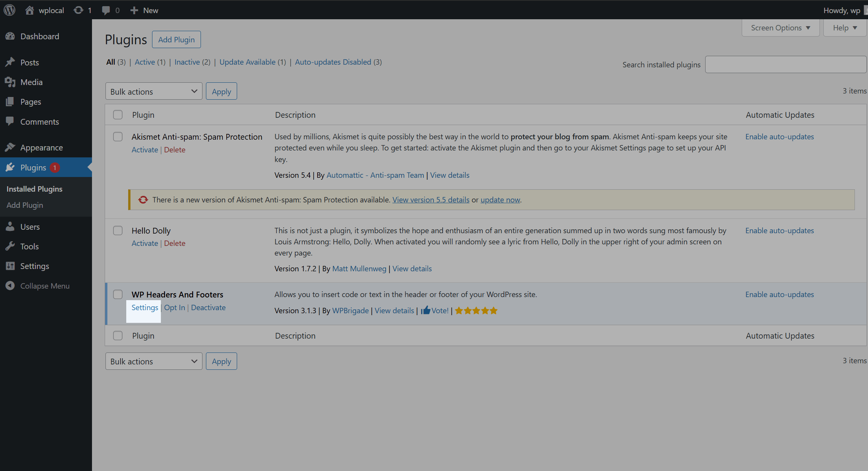Viewport: 868px width, 471px height.
Task: Open the Appearance menu in sidebar
Action: pyautogui.click(x=41, y=147)
